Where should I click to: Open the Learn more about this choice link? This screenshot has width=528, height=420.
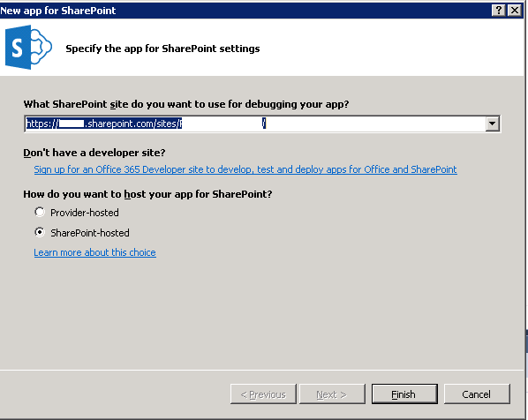point(94,252)
